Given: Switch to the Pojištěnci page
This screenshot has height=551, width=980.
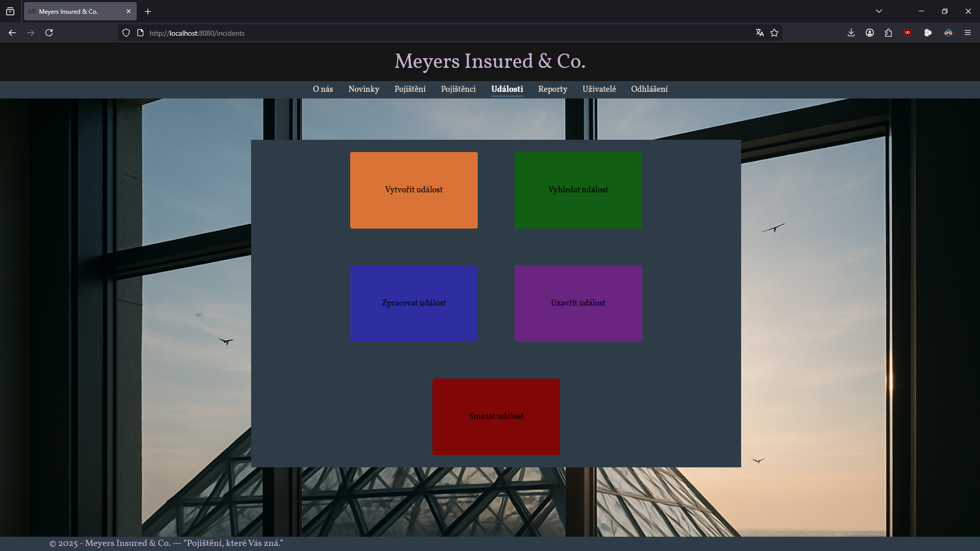Looking at the screenshot, I should (458, 89).
